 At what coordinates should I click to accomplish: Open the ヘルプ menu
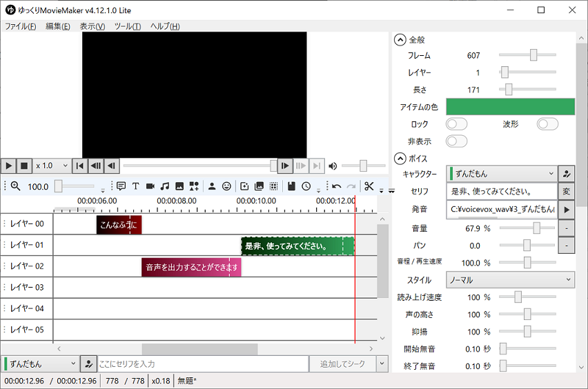click(165, 26)
